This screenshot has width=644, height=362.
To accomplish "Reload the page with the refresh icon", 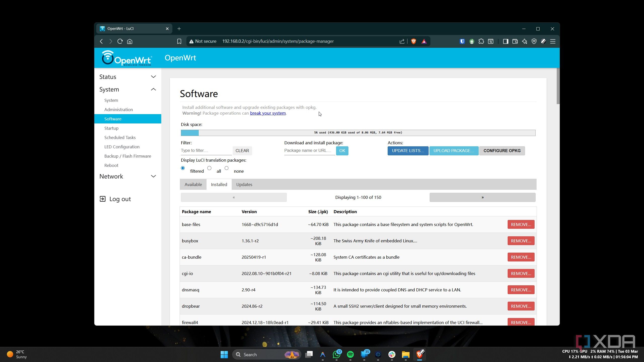I will [120, 41].
